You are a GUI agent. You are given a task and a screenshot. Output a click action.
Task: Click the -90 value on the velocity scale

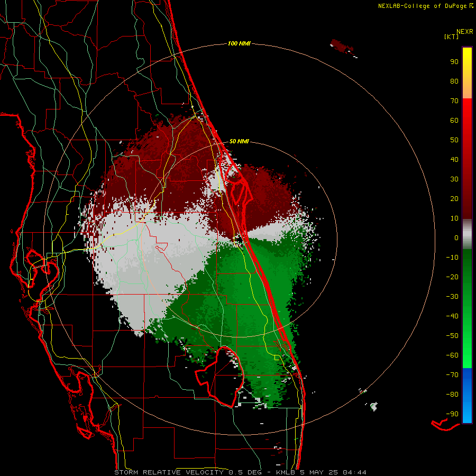click(x=452, y=414)
